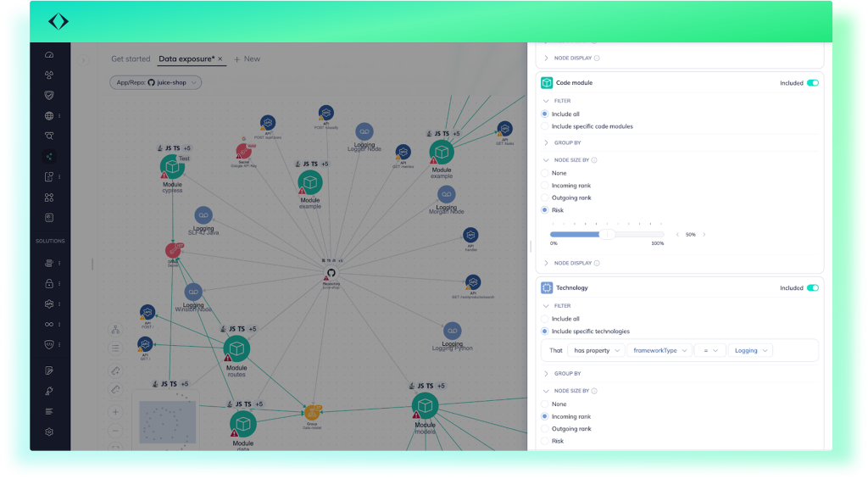The image size is (868, 479).
Task: Open the dashboard gauge icon in sidebar
Action: pos(49,55)
